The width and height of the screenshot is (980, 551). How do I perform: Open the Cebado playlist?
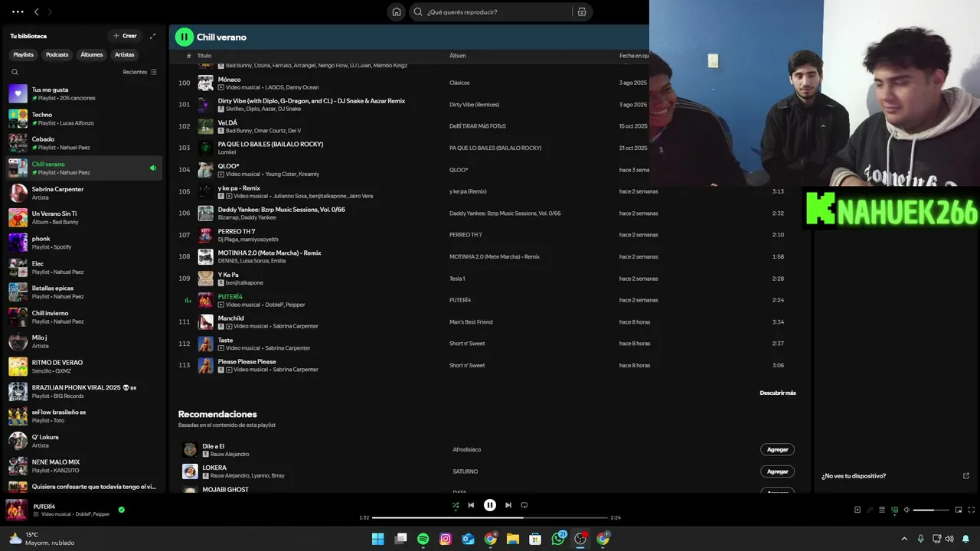point(84,143)
